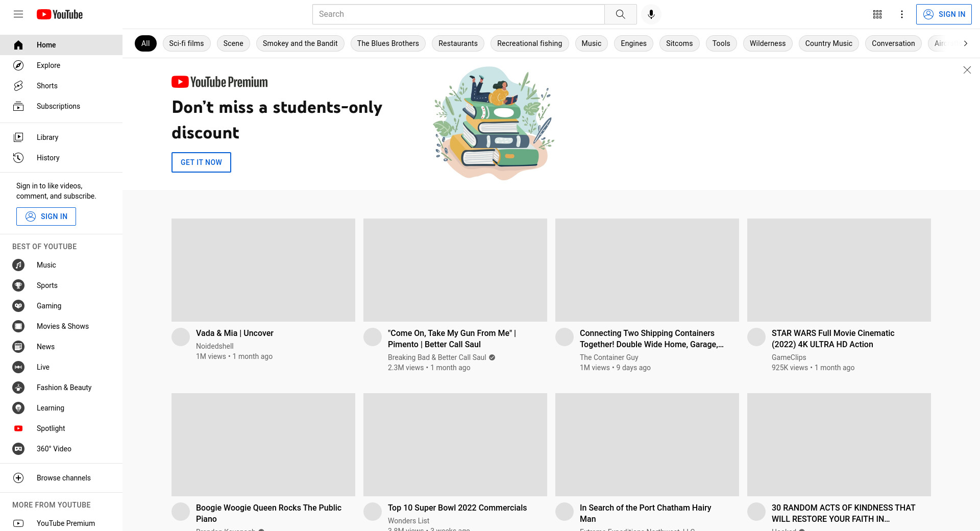The width and height of the screenshot is (980, 531).
Task: Click the 360° Video icon
Action: point(18,449)
